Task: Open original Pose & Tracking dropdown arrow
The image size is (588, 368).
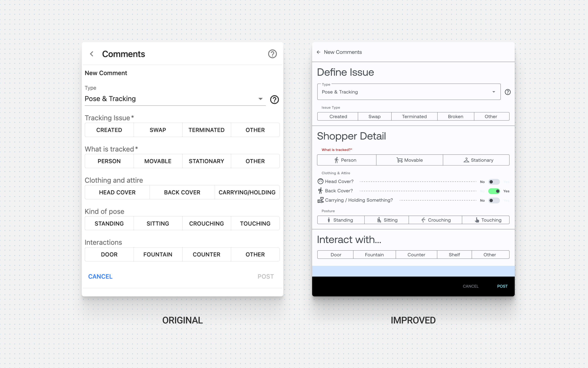Action: 260,99
